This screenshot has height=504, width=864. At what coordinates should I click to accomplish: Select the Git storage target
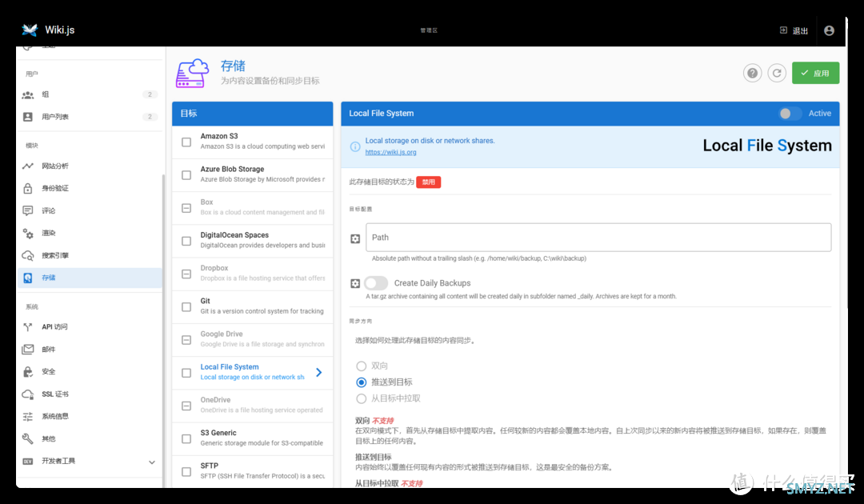click(252, 307)
